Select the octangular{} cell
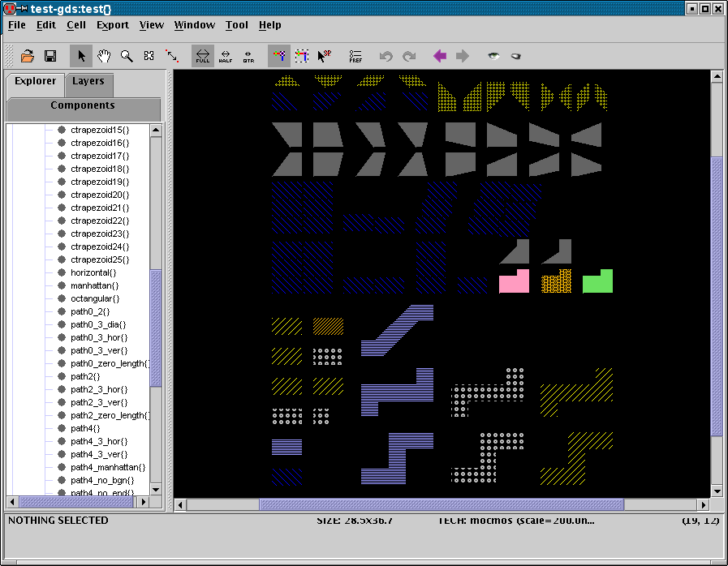Image resolution: width=728 pixels, height=566 pixels. click(x=95, y=298)
